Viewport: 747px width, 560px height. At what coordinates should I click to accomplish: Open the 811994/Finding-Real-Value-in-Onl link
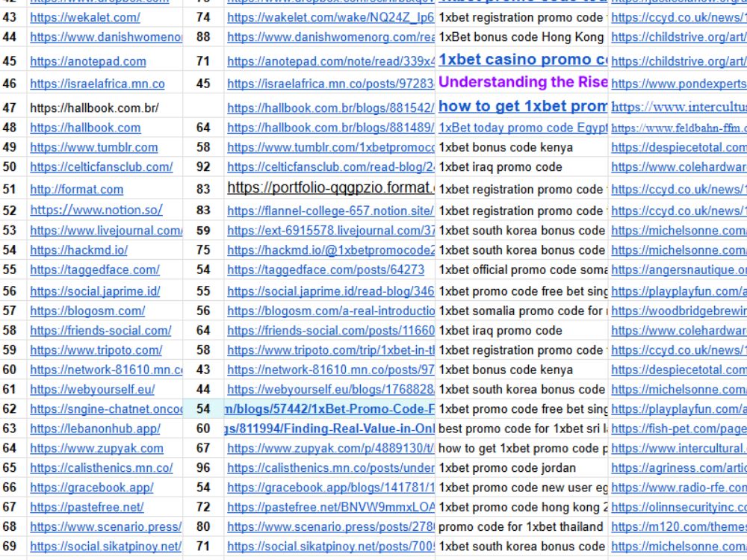pyautogui.click(x=329, y=429)
